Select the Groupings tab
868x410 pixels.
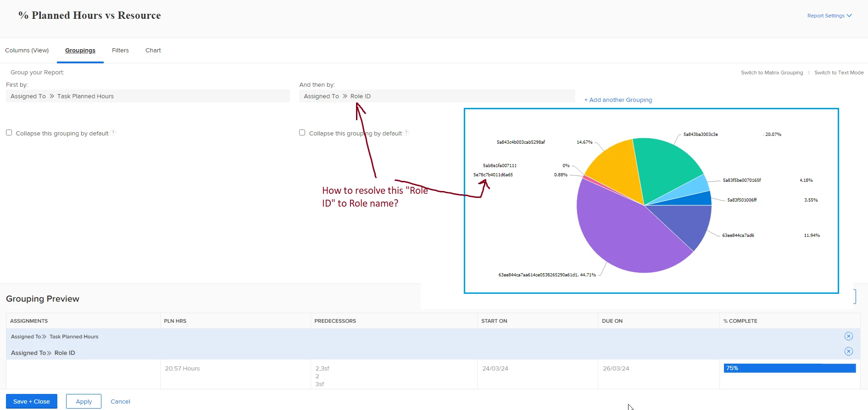(80, 50)
